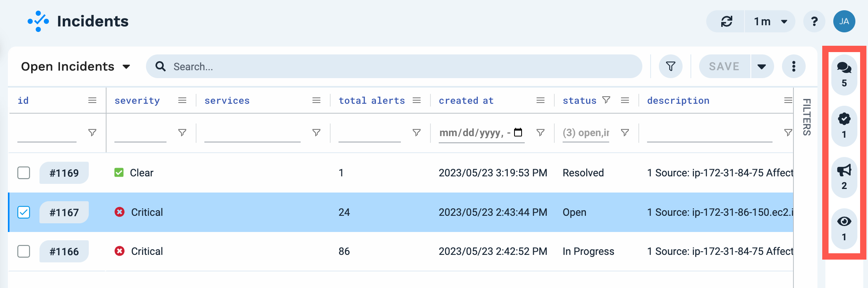This screenshot has height=288, width=868.
Task: Click the Critical severity of incident #1166
Action: tap(138, 251)
